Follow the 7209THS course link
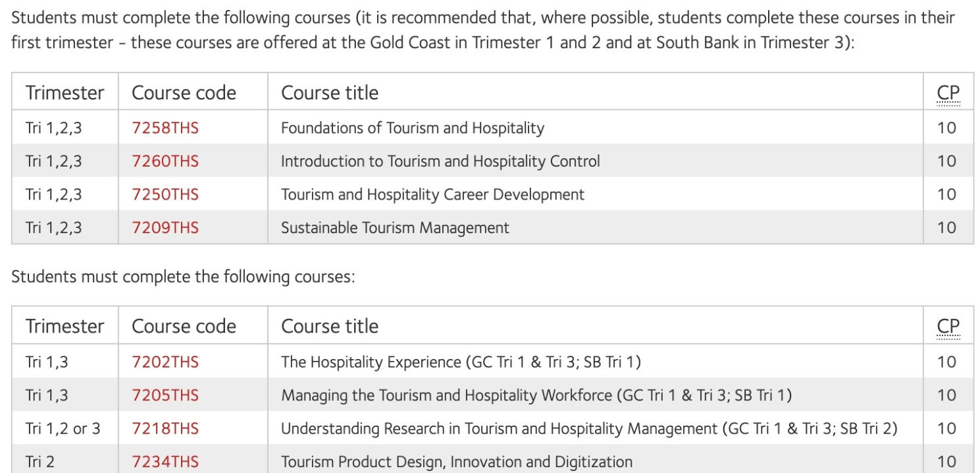The width and height of the screenshot is (980, 473). pos(165,228)
